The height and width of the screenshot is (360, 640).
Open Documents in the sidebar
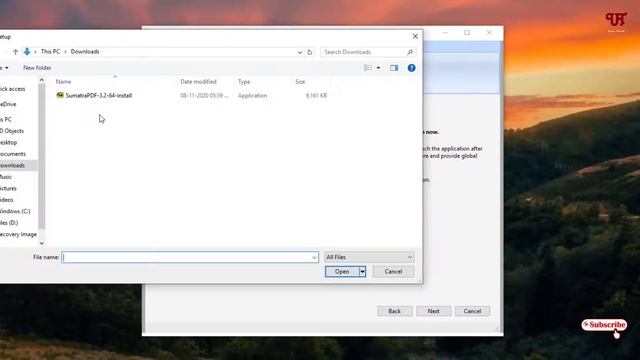pyautogui.click(x=13, y=153)
